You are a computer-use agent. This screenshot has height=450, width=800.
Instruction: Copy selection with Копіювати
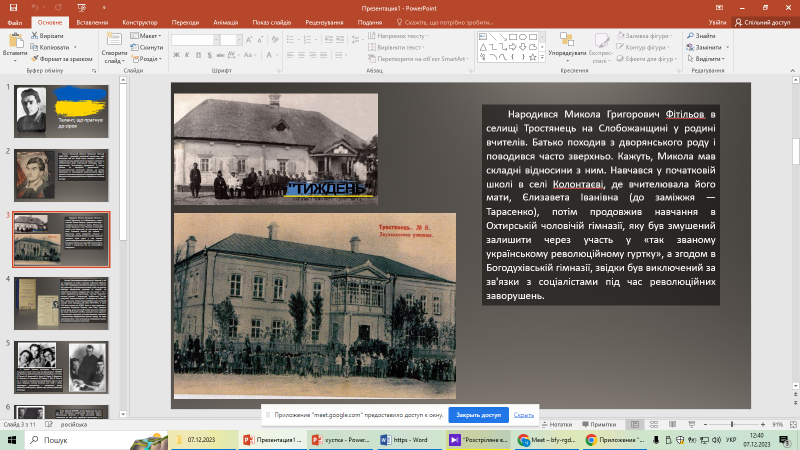pos(50,47)
